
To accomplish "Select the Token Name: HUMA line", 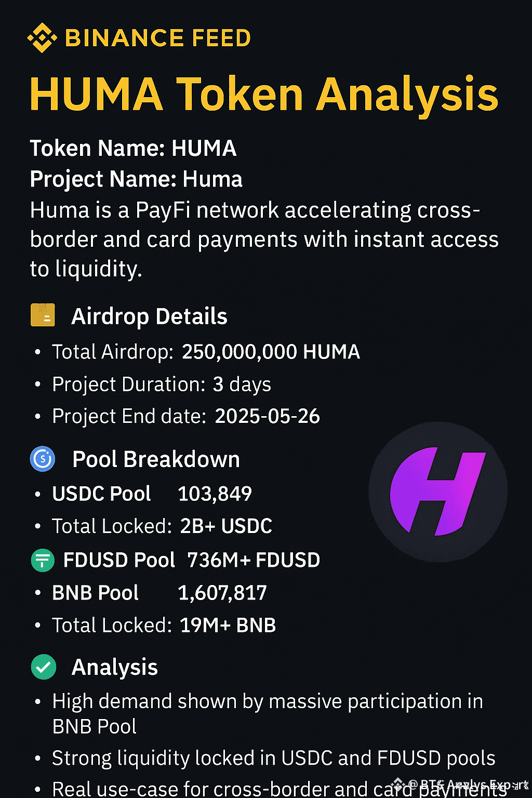I will [133, 149].
